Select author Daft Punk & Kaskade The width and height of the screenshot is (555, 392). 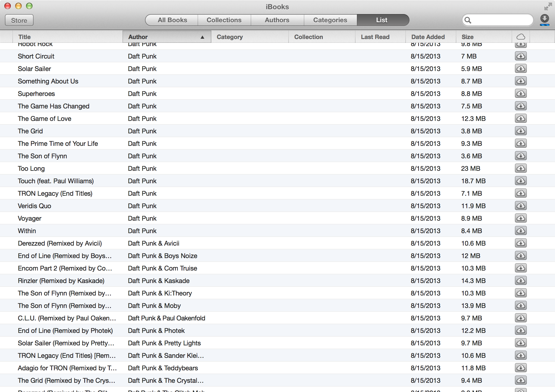point(159,281)
